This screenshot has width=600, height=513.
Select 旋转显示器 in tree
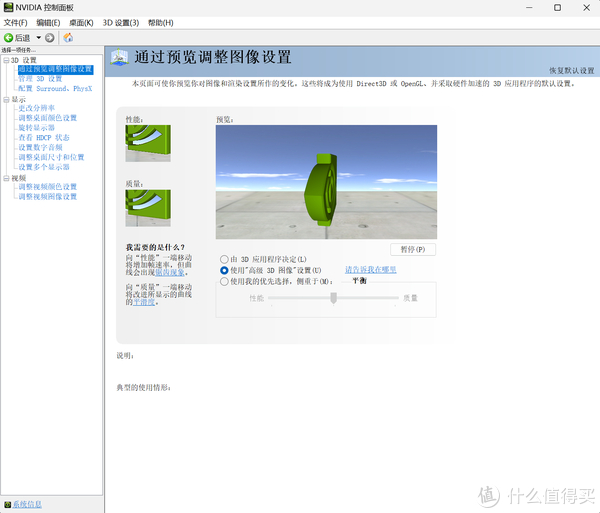pyautogui.click(x=37, y=128)
